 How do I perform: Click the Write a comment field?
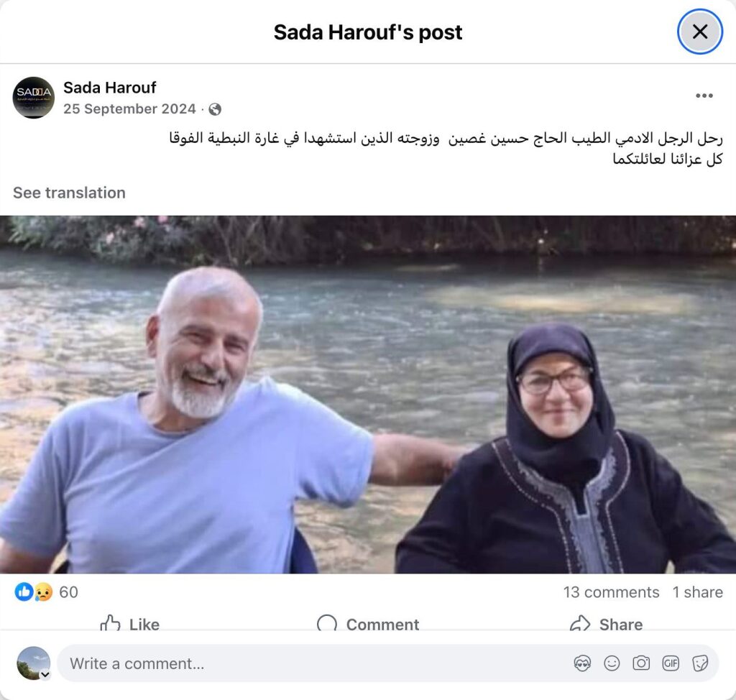click(x=319, y=663)
